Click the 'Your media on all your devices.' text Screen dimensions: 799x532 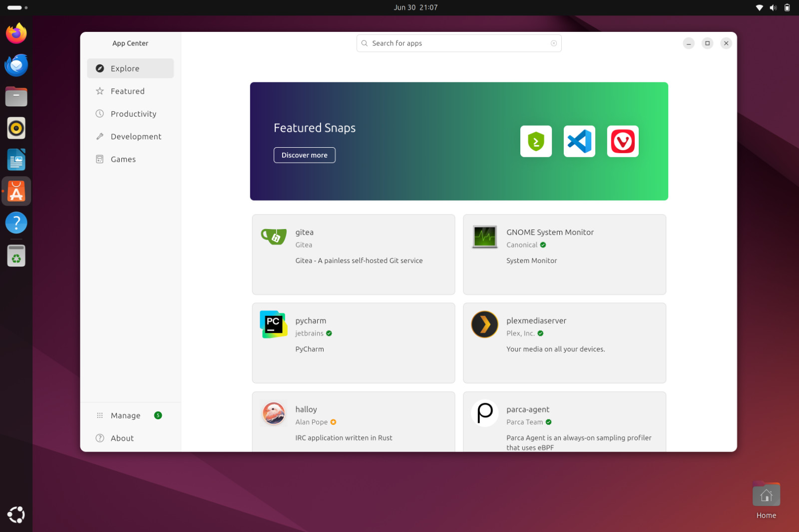click(556, 349)
